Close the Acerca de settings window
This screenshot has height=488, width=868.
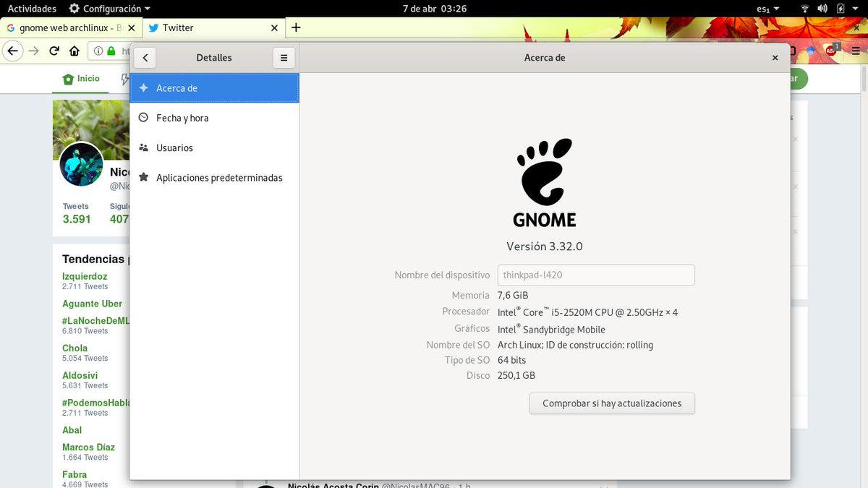[x=775, y=58]
